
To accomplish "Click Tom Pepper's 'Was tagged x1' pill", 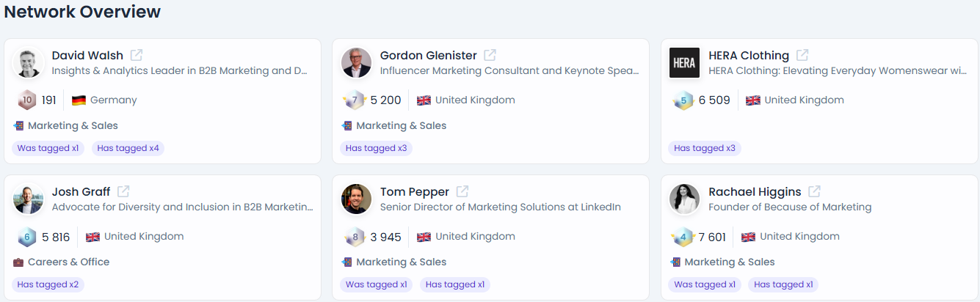I will click(376, 284).
